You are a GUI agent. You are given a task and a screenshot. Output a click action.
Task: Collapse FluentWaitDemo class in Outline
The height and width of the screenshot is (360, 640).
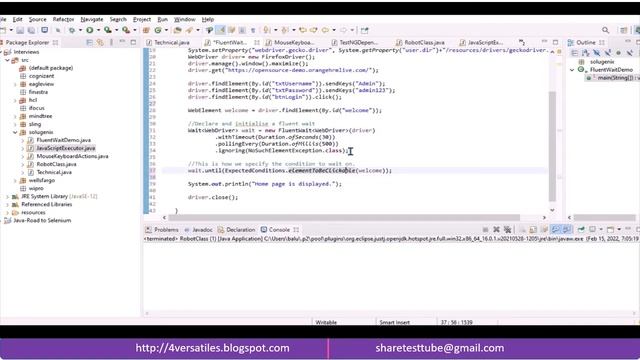[x=572, y=70]
